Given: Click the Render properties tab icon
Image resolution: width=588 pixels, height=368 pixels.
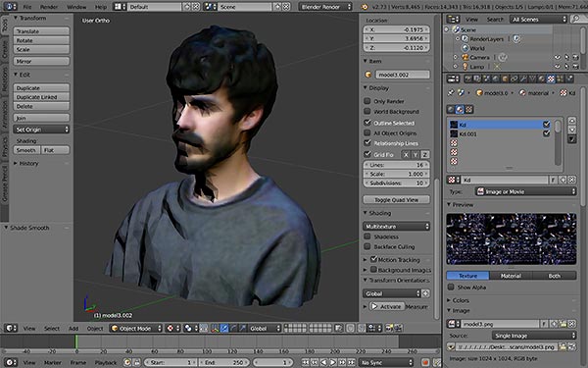Looking at the screenshot, I should 468,79.
